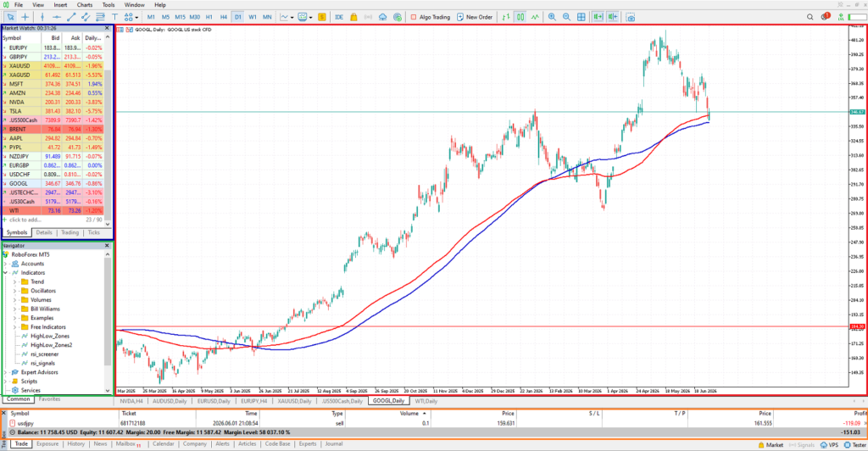Select the Fibonacci retracement tool
The image size is (868, 451).
click(100, 17)
